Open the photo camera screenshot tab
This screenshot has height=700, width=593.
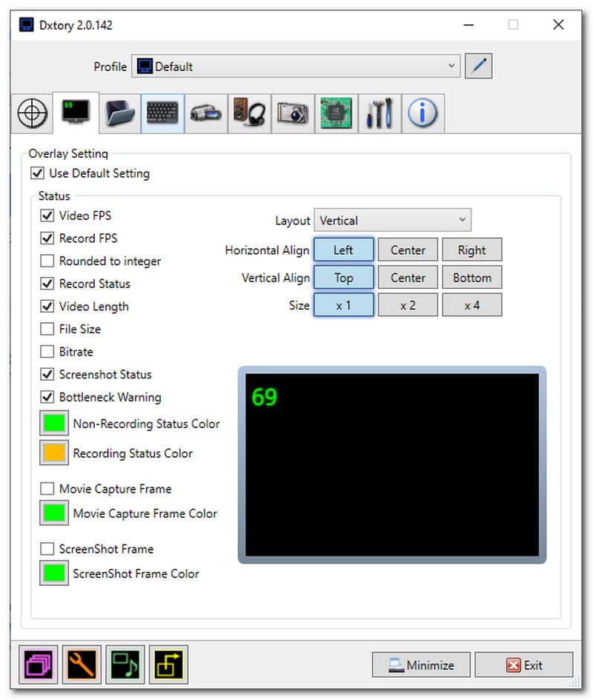click(x=292, y=113)
